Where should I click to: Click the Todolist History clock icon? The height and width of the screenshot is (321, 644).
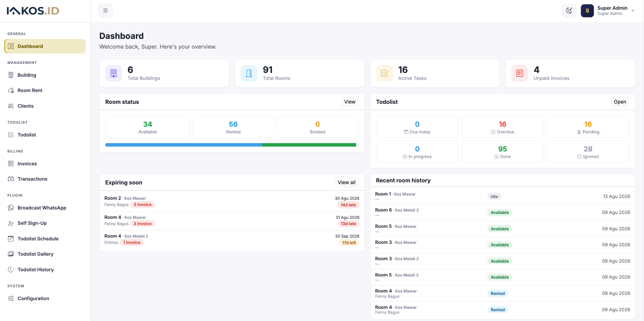pyautogui.click(x=11, y=270)
